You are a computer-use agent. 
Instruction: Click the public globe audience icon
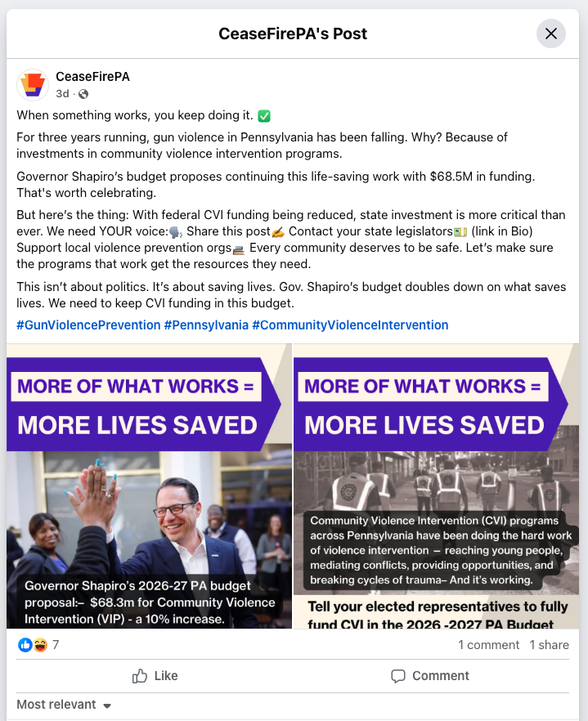coord(83,94)
